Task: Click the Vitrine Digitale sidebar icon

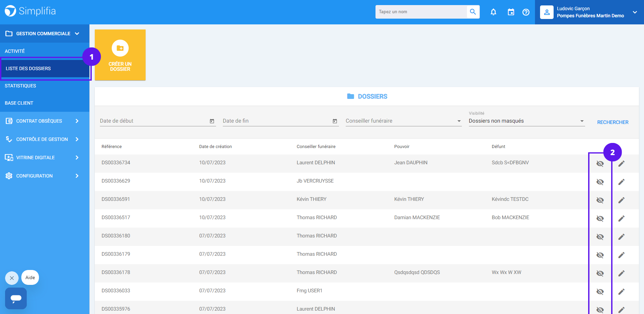Action: (x=9, y=158)
